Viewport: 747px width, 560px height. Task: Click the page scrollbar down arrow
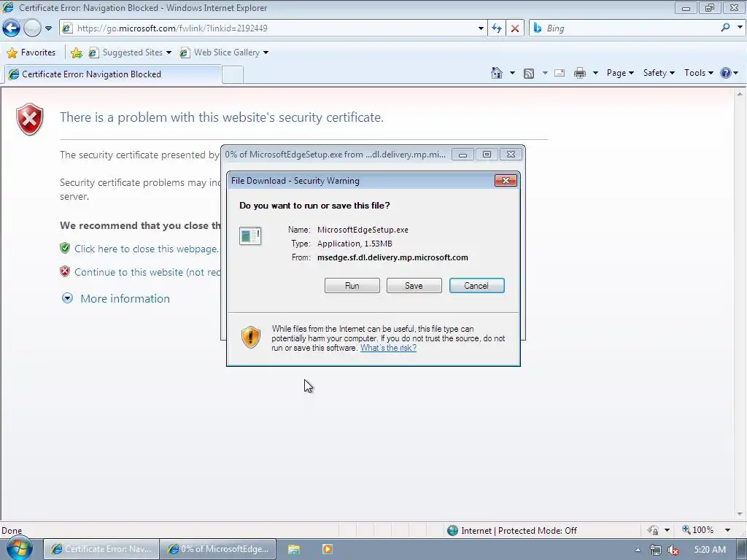(x=740, y=514)
